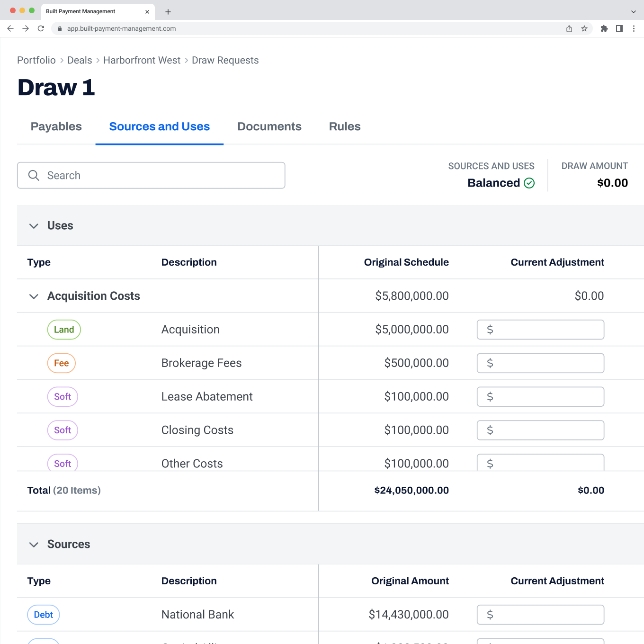
Task: Bookmark page using the star icon
Action: [x=584, y=28]
